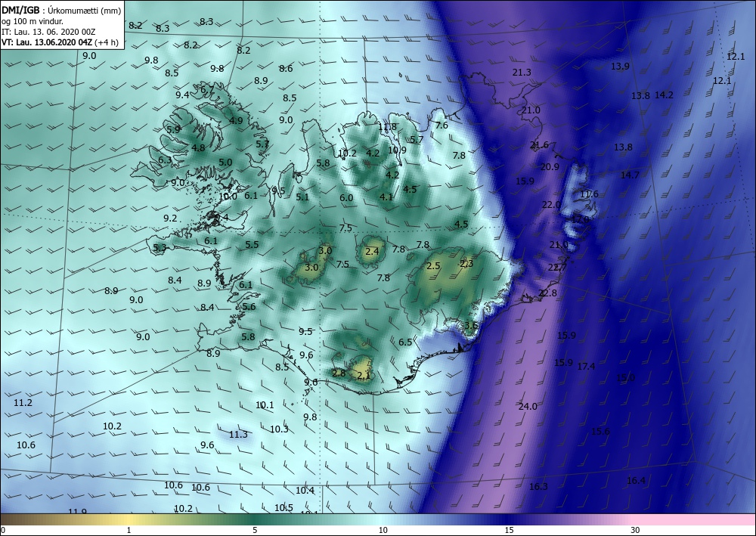
Task: Click the 15.6 value on the map
Action: [x=600, y=432]
